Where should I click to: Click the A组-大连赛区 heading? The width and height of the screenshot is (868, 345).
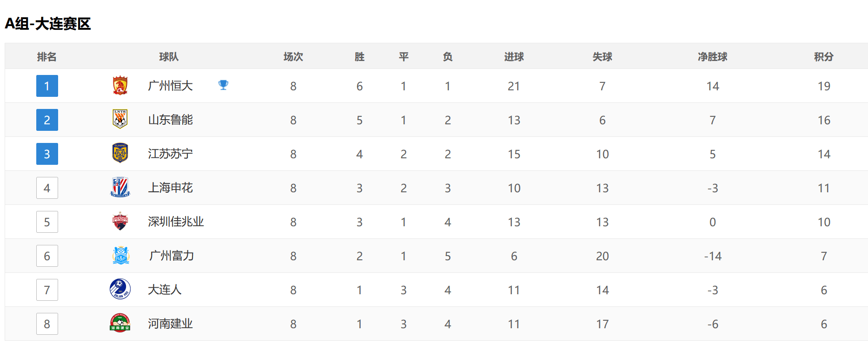(47, 24)
